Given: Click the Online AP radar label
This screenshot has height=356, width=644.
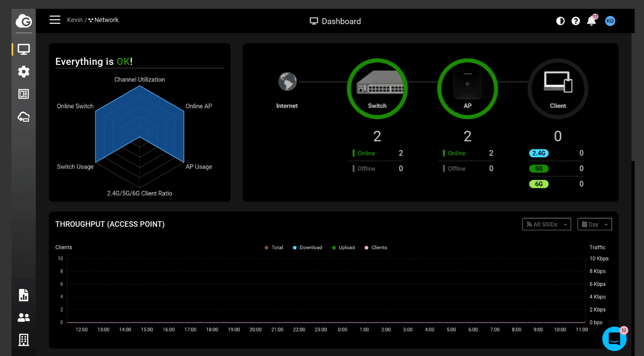Looking at the screenshot, I should click(x=199, y=106).
